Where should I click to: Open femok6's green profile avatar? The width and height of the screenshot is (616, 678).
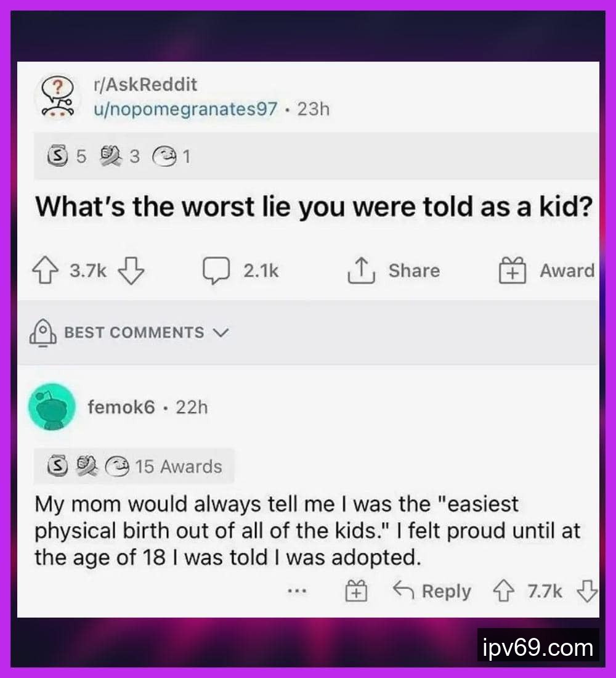52,407
